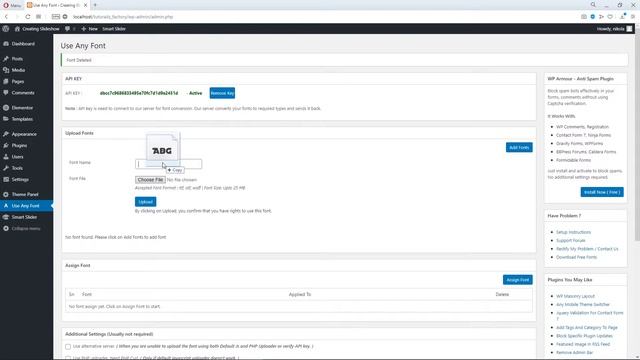640x360 pixels.
Task: Open Jquery Validation For Contact Form link
Action: point(589,316)
